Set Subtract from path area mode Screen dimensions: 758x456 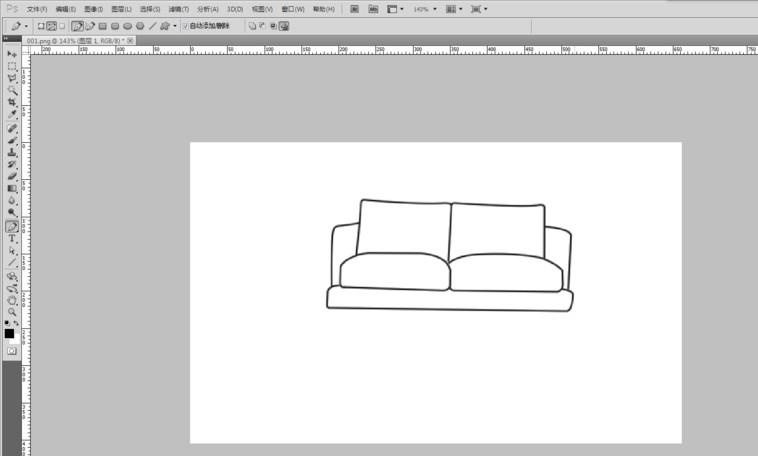tap(262, 26)
